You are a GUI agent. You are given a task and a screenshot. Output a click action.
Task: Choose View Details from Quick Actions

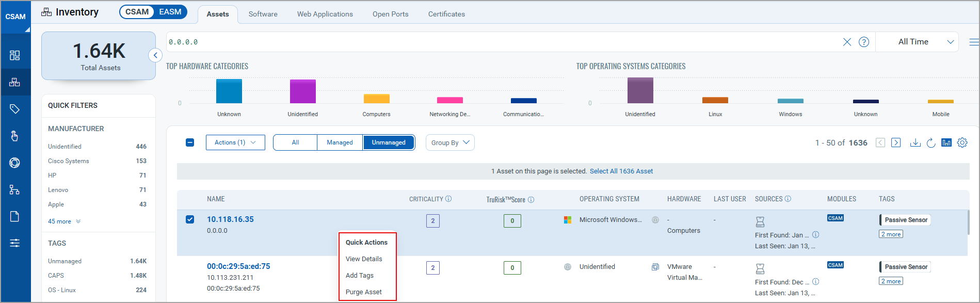(364, 259)
